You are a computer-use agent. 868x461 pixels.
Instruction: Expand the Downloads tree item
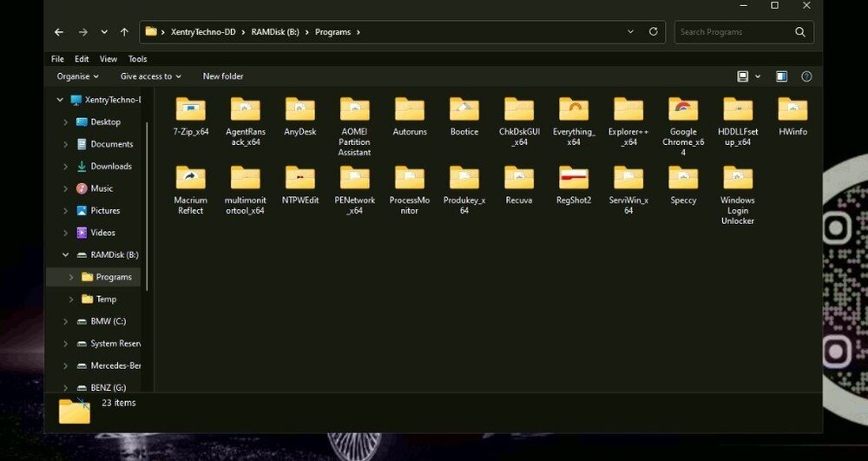pyautogui.click(x=65, y=167)
